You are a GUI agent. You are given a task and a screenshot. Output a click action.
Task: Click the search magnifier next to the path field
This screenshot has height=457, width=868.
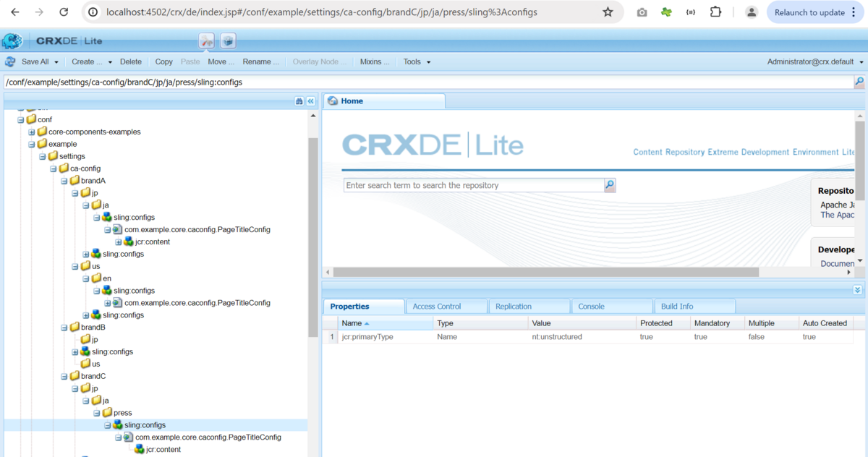[x=859, y=82]
